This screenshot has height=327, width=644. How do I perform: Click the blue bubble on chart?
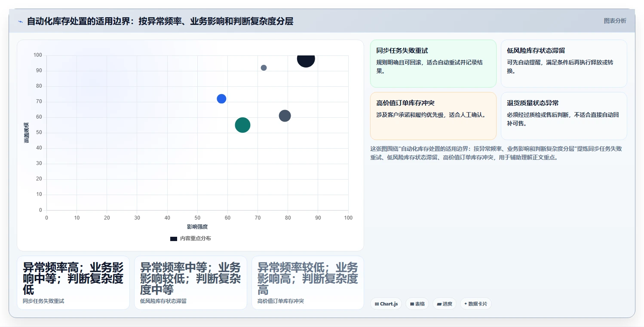coord(221,99)
